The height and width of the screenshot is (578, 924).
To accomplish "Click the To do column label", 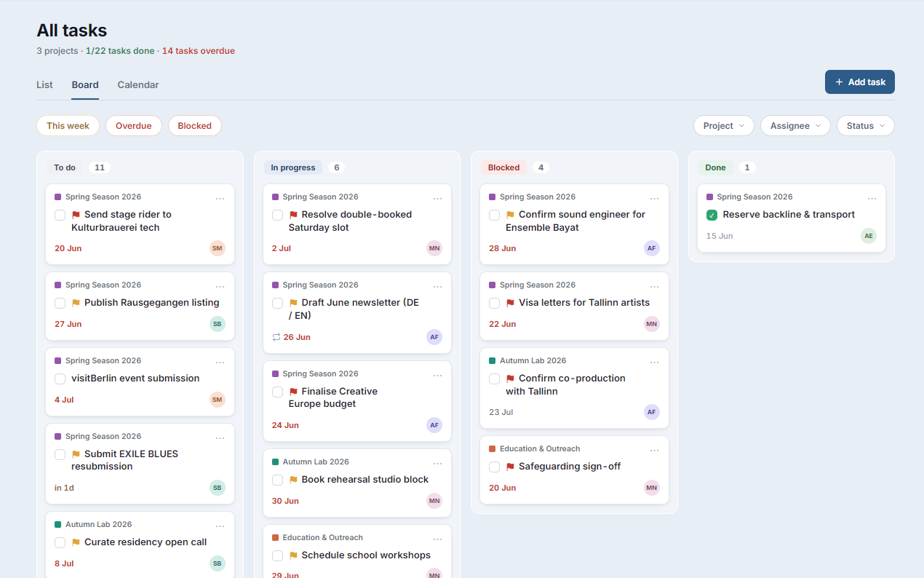I will point(65,167).
